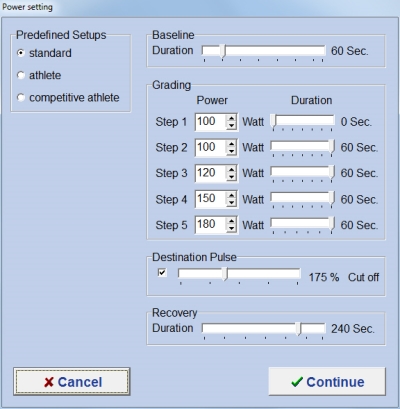This screenshot has height=409, width=400.
Task: Click the Recovery duration slider handle
Action: click(x=299, y=329)
